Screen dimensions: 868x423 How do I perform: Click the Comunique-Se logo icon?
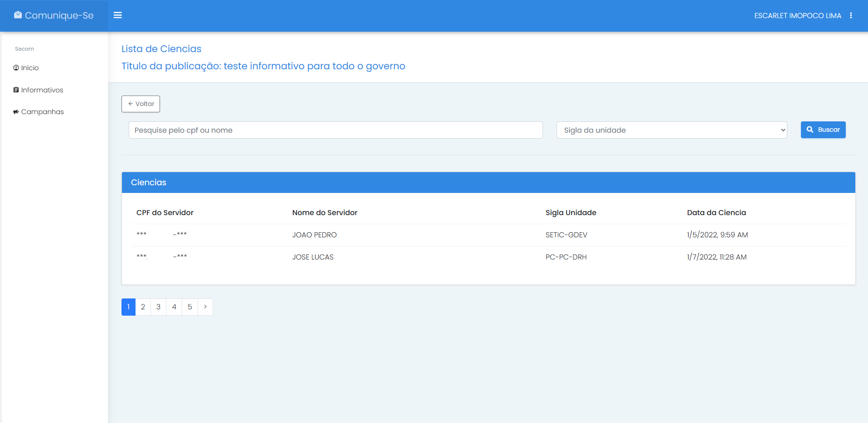[x=18, y=15]
